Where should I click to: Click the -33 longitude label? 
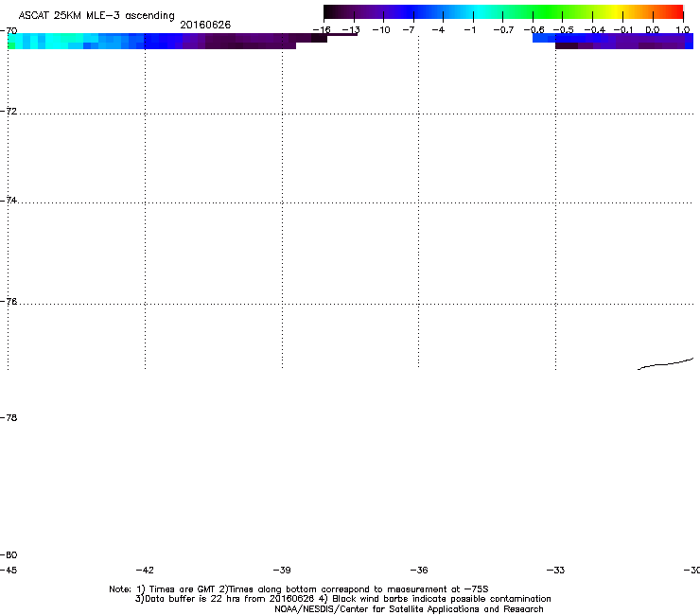(x=555, y=570)
